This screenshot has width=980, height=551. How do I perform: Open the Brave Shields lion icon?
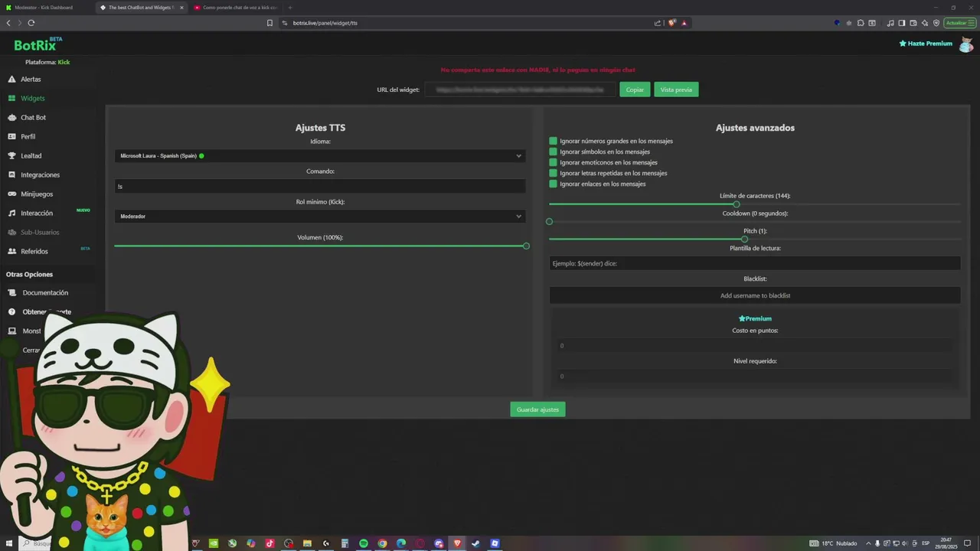point(672,23)
